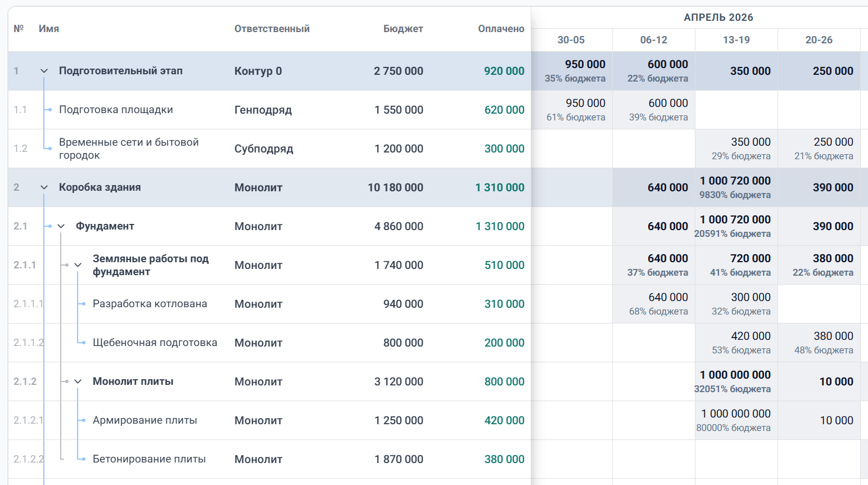Select the Подготовительный этап row name

coord(121,71)
